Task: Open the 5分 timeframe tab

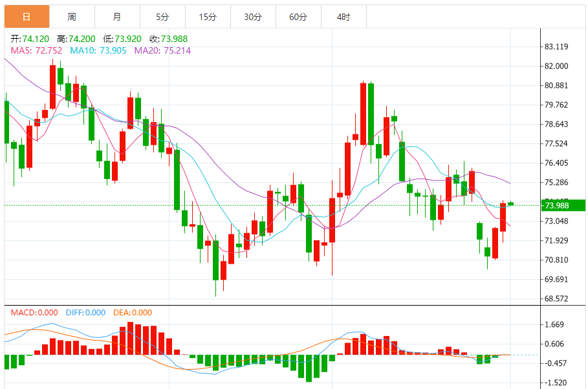Action: pos(163,17)
